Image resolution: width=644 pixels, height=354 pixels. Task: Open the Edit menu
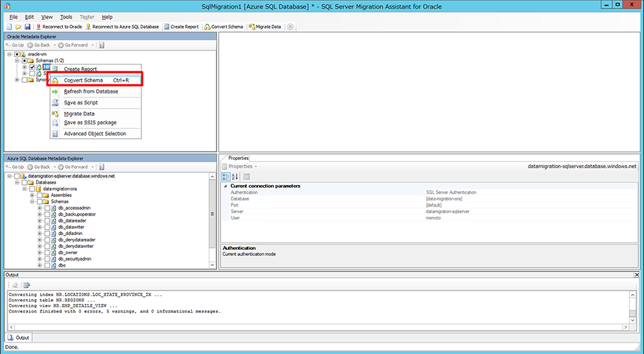tap(30, 17)
